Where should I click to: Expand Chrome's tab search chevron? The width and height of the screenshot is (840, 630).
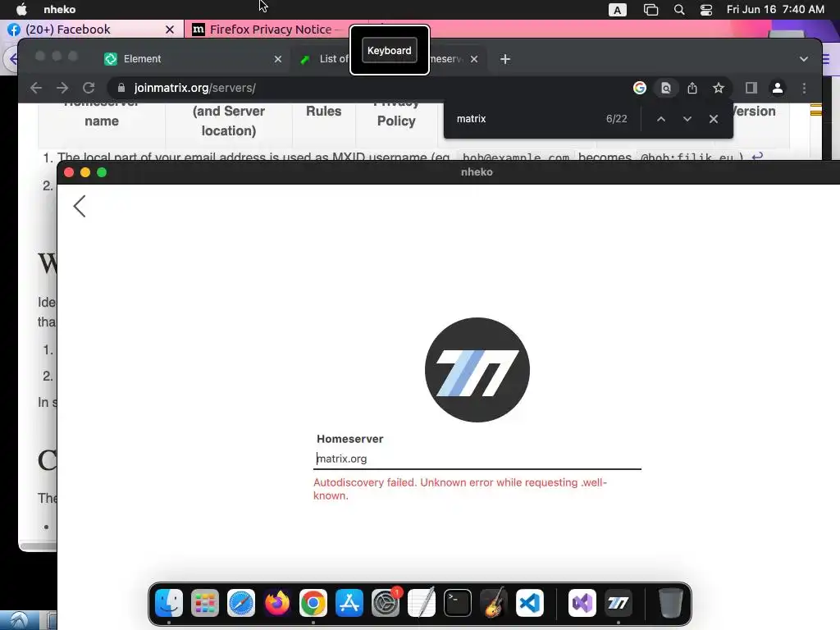pos(804,59)
